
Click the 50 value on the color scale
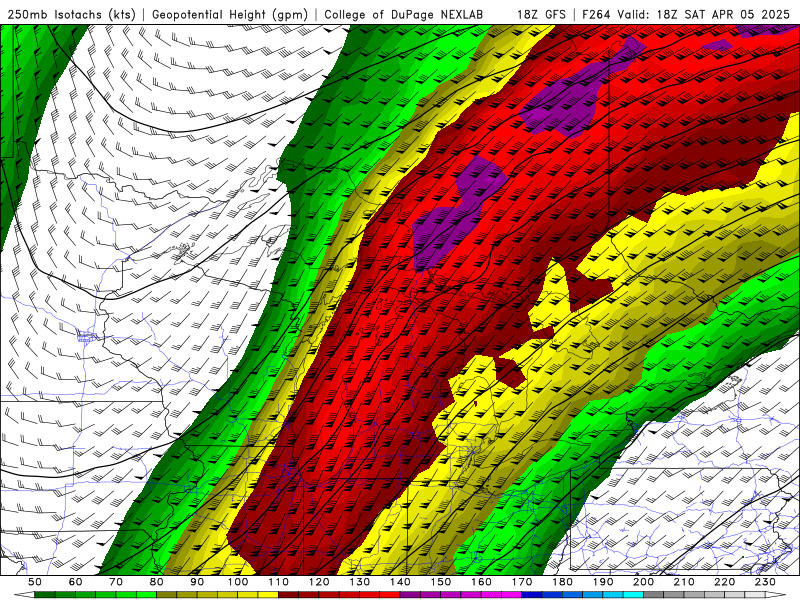click(35, 582)
